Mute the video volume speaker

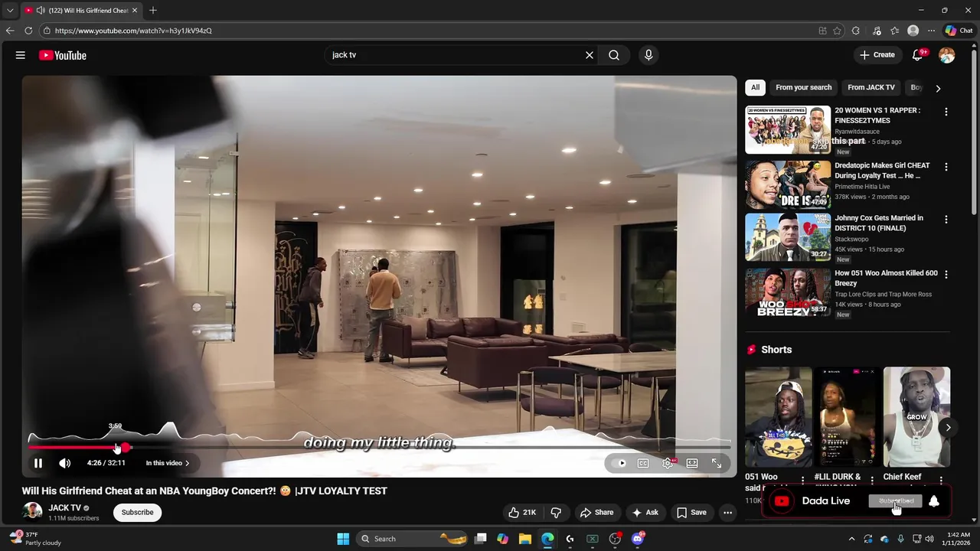(x=65, y=463)
